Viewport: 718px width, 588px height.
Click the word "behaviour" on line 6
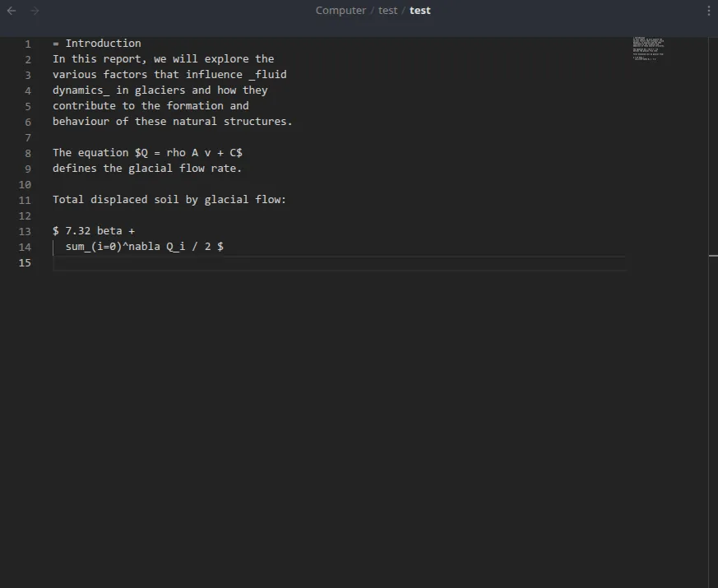81,121
